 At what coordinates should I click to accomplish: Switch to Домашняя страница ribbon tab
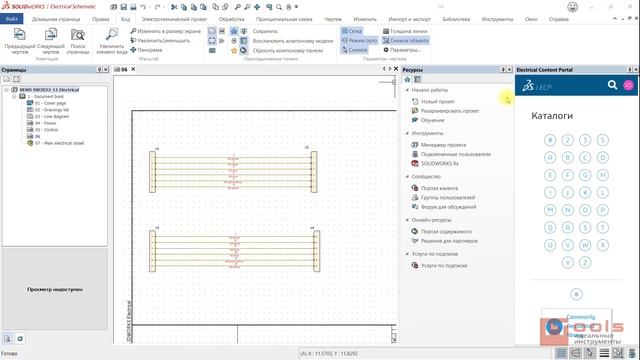pyautogui.click(x=56, y=19)
